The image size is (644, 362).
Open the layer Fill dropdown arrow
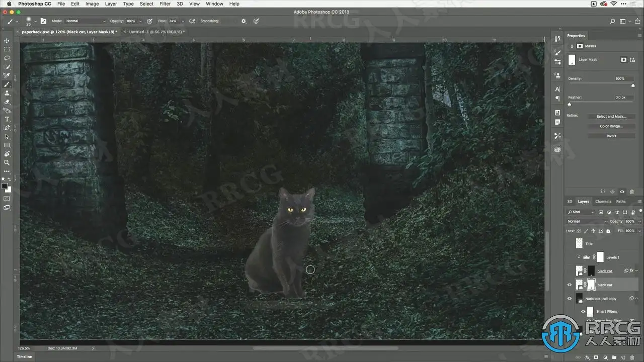point(639,231)
